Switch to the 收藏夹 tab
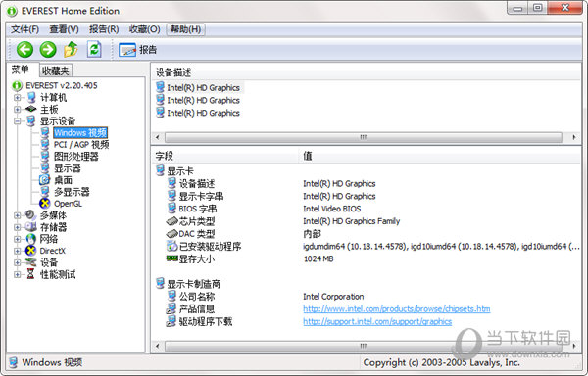Image resolution: width=588 pixels, height=376 pixels. (56, 70)
